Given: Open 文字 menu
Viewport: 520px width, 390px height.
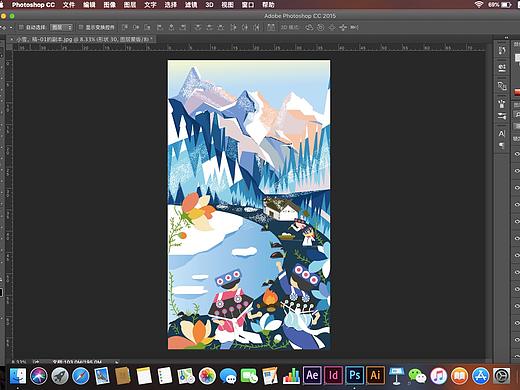Looking at the screenshot, I should (x=150, y=5).
